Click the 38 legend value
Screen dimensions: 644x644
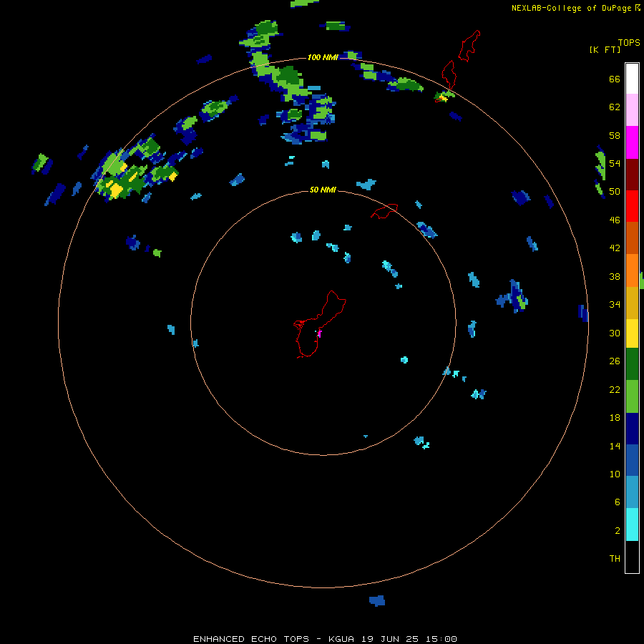pos(615,276)
